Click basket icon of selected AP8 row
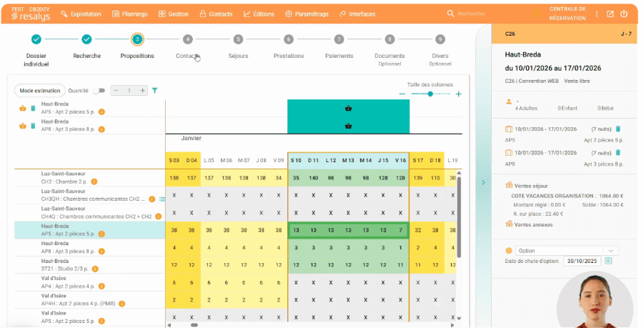The width and height of the screenshot is (644, 328). coord(23,126)
